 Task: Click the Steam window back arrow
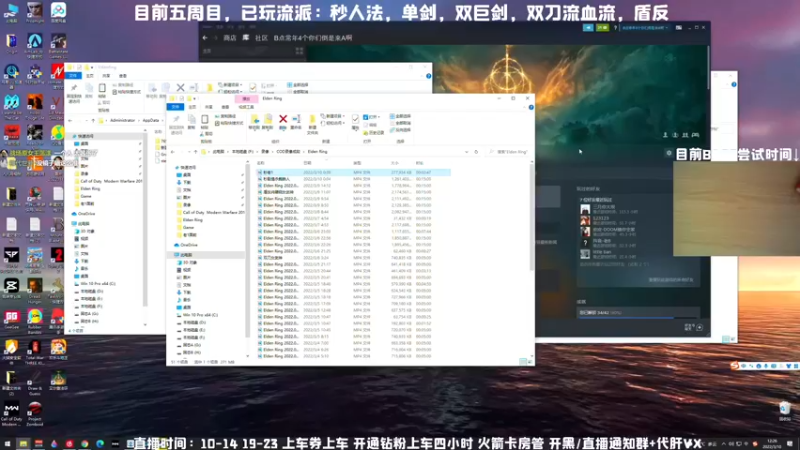205,38
